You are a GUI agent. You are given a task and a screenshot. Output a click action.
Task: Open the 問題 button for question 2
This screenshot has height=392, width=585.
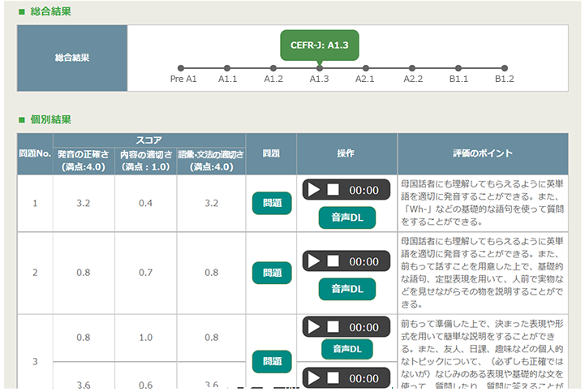click(272, 273)
